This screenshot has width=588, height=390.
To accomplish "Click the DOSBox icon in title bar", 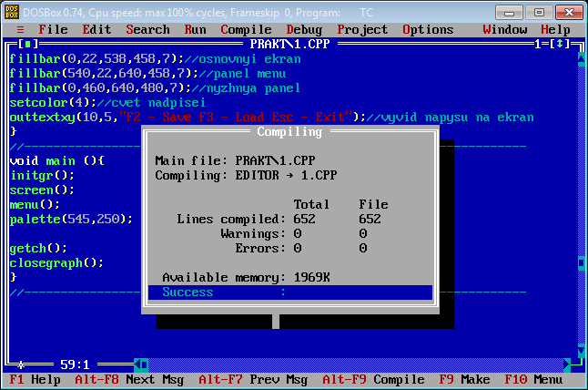I will 12,12.
